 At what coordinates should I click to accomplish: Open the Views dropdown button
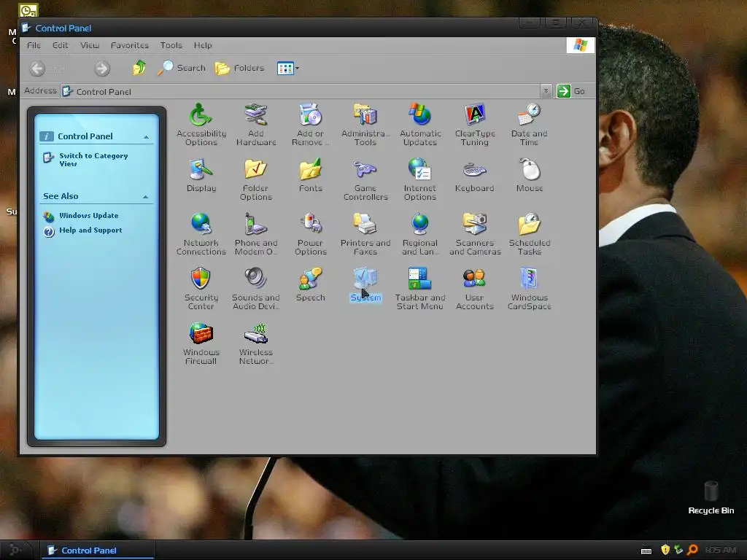pyautogui.click(x=287, y=68)
